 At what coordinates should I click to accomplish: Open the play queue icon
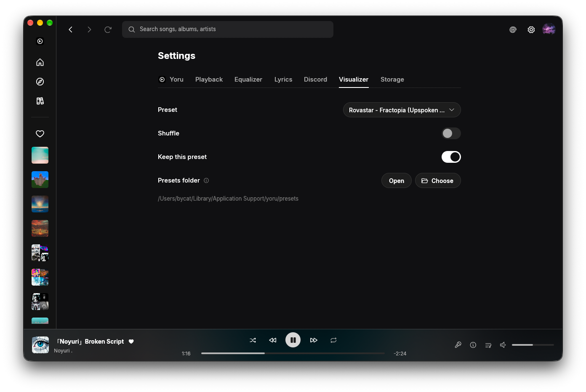coord(488,345)
